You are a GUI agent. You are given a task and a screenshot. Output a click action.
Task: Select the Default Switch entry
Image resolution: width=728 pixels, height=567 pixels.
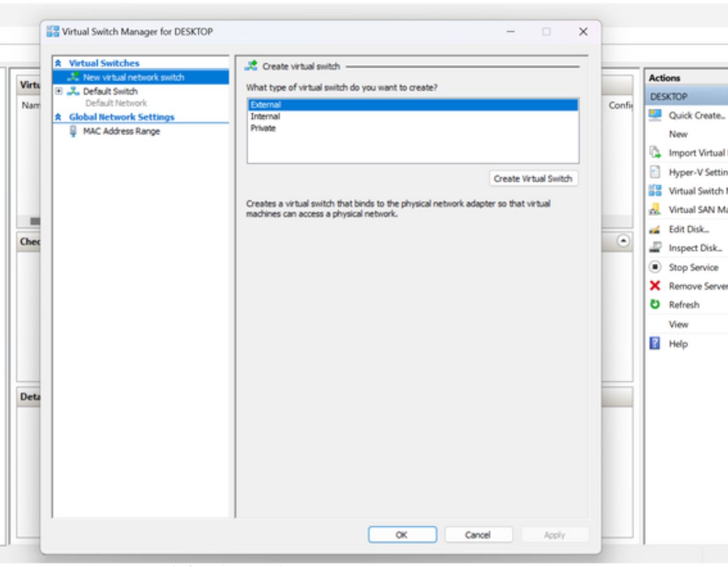[x=110, y=92]
